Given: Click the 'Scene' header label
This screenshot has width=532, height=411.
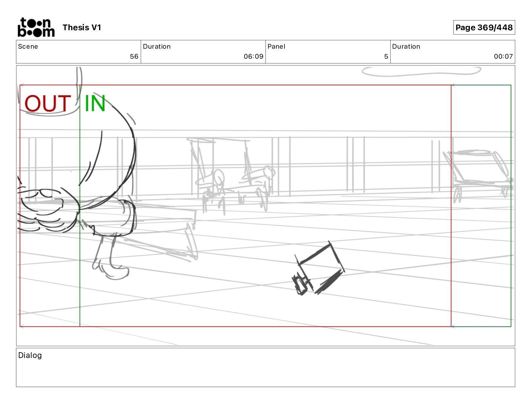Looking at the screenshot, I should pos(28,46).
